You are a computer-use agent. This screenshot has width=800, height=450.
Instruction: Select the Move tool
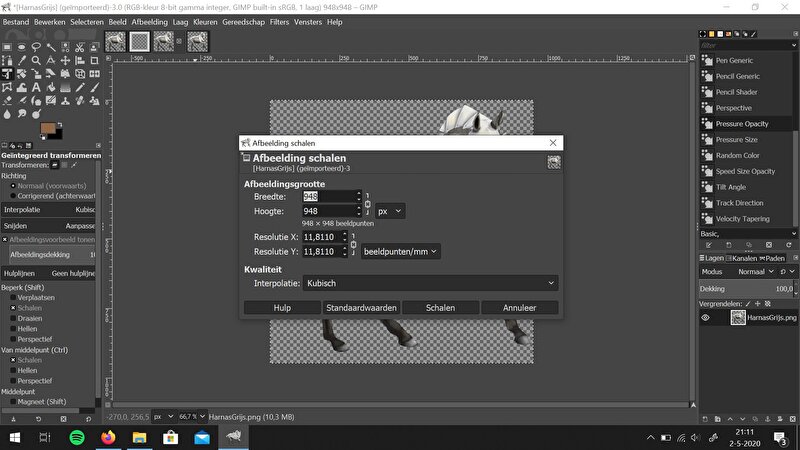65,60
